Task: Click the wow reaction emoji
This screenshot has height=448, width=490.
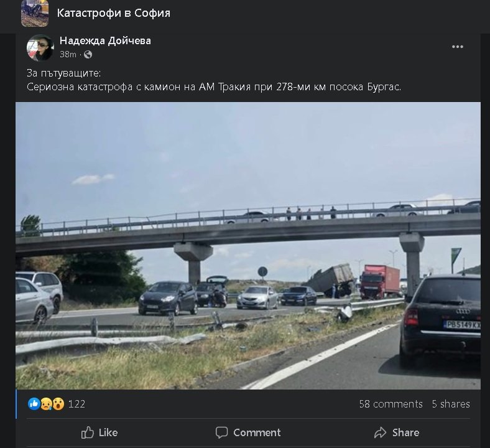Action: 58,404
